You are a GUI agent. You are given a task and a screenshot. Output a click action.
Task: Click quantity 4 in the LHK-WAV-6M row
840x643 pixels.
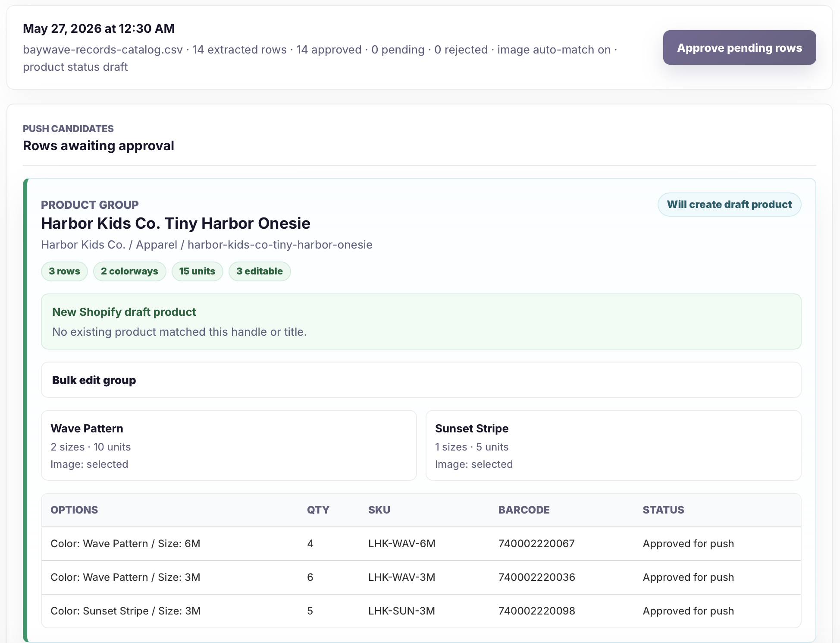[310, 544]
